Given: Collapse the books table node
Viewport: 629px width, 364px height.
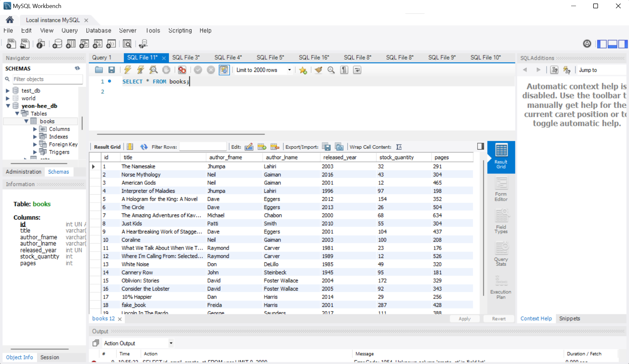Looking at the screenshot, I should [26, 121].
